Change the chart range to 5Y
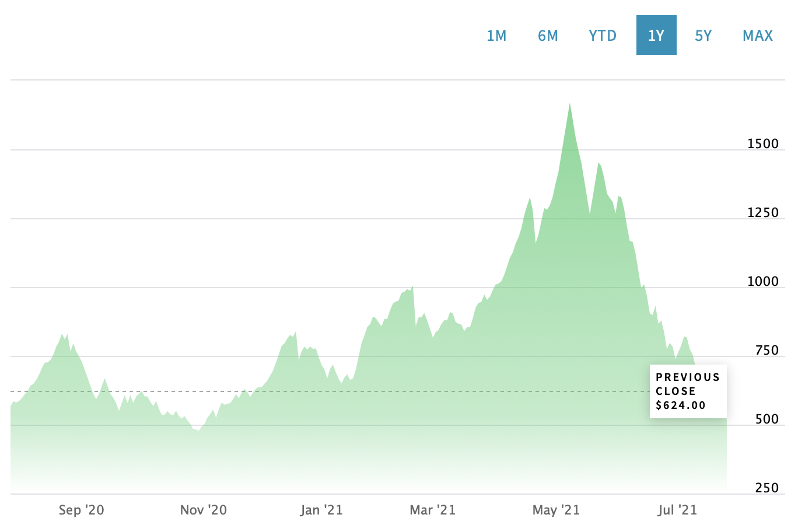 [703, 36]
